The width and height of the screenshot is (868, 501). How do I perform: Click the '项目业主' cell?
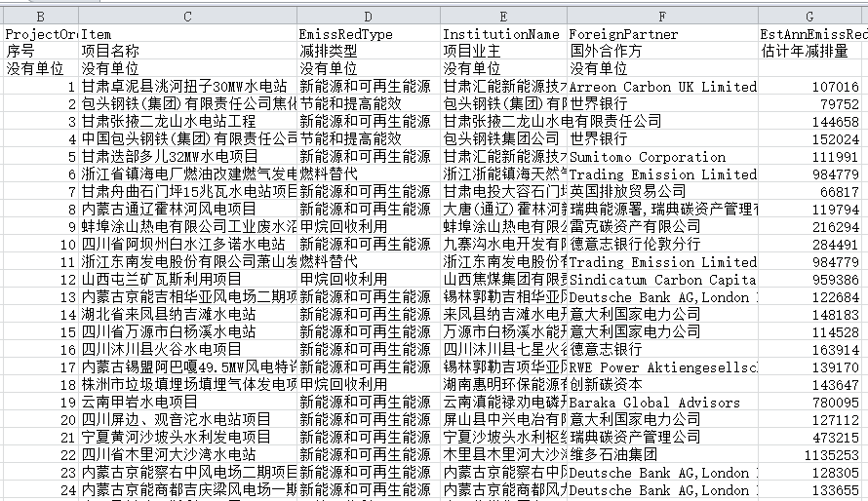pyautogui.click(x=503, y=51)
